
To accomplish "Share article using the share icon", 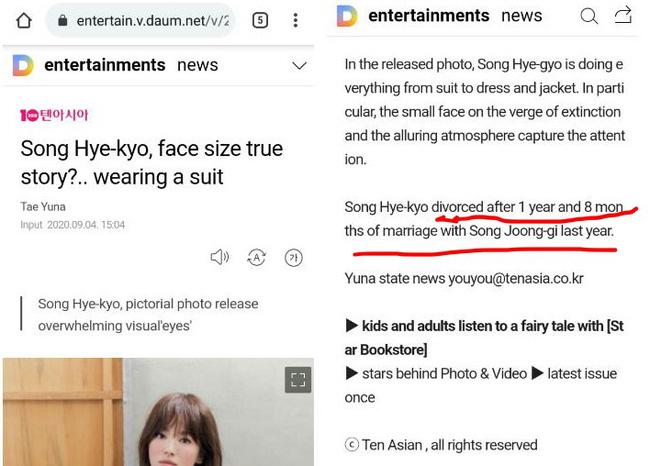I will (623, 16).
